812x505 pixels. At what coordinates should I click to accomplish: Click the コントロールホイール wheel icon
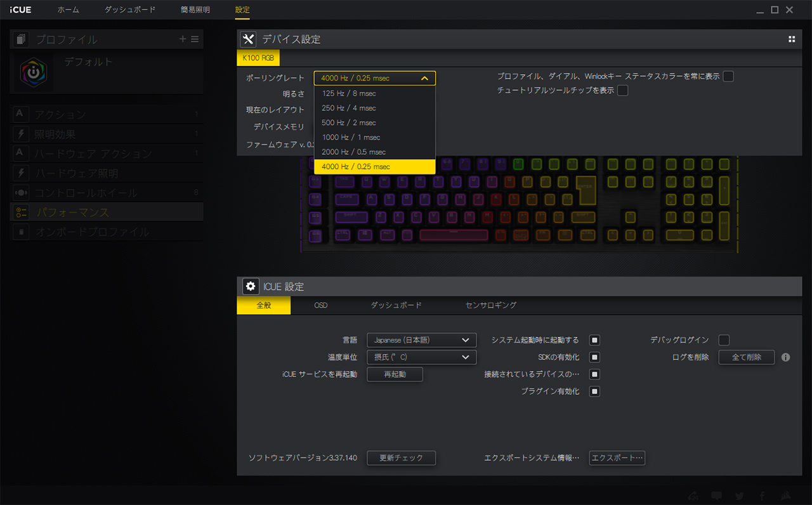click(x=20, y=192)
